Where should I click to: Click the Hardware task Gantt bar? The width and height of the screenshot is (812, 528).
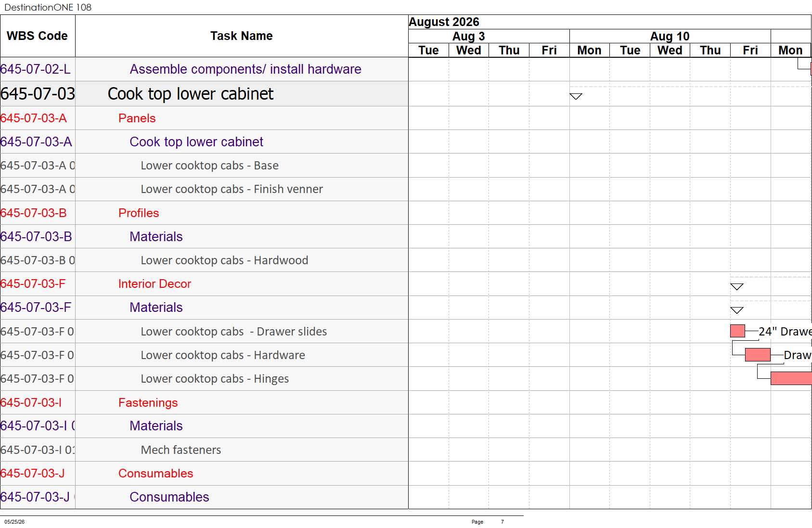tap(758, 355)
